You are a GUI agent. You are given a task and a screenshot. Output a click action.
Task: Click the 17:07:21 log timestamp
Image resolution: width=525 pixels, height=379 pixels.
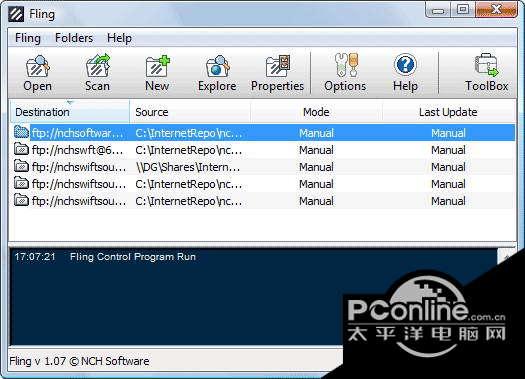pos(35,257)
